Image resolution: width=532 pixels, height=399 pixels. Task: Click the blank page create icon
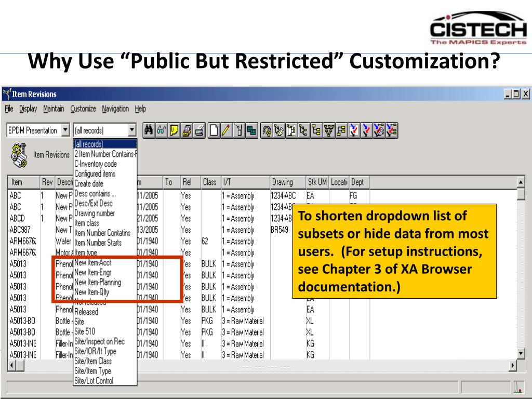(x=214, y=130)
